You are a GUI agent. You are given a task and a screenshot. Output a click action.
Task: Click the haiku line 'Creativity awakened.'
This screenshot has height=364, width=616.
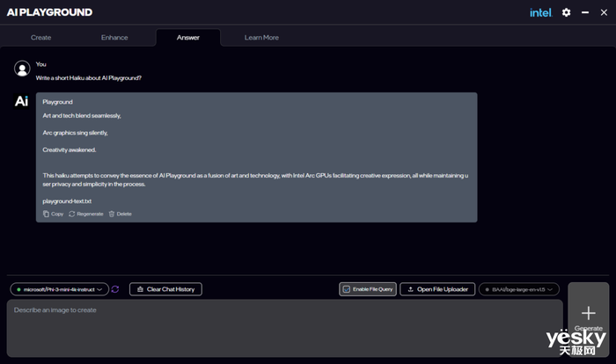click(70, 149)
